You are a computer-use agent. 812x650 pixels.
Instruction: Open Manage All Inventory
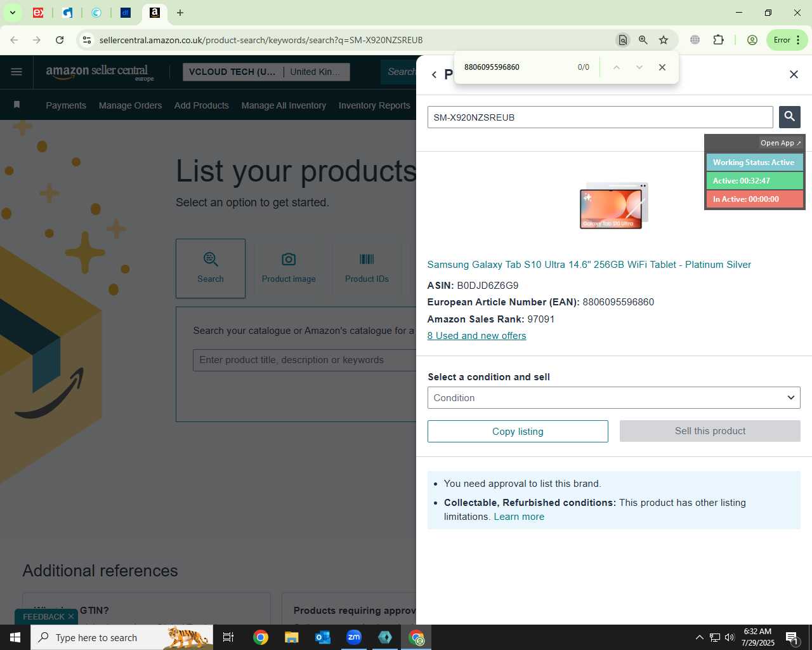(x=284, y=105)
